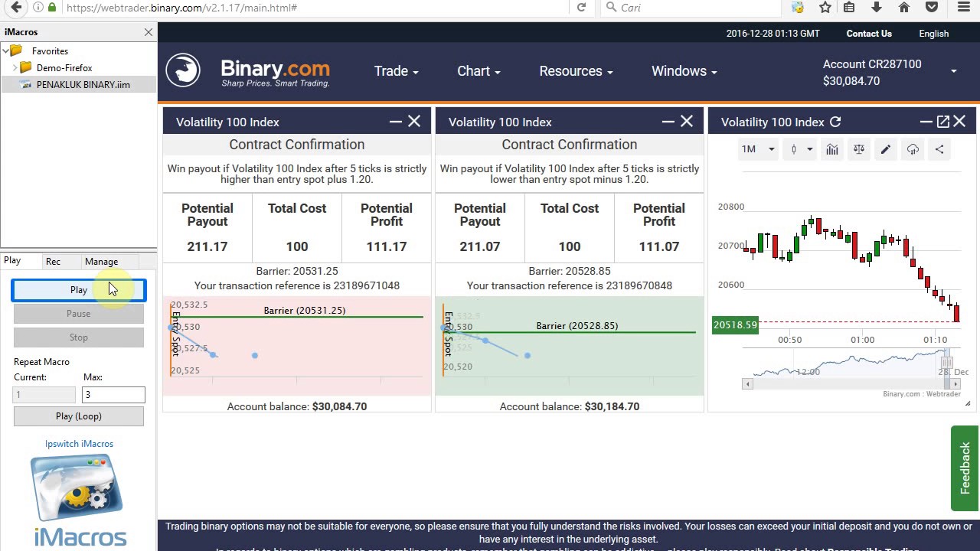Open the Ipswitch iMacros link
The image size is (980, 551).
(79, 444)
